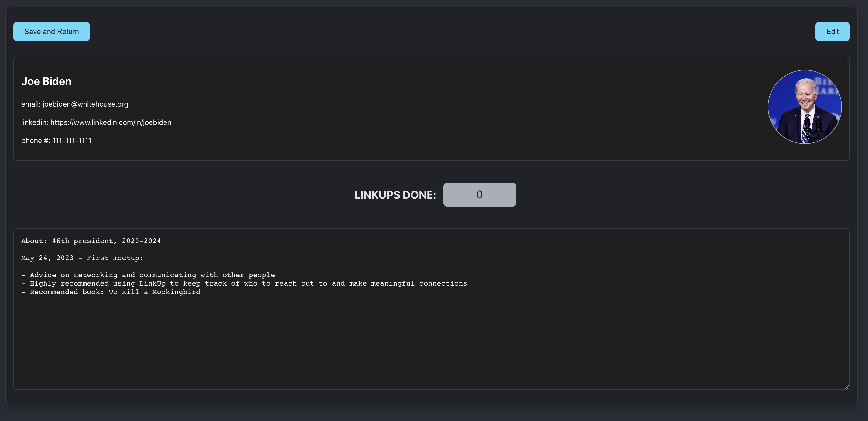
Task: Click the Save and Return button
Action: click(x=51, y=32)
